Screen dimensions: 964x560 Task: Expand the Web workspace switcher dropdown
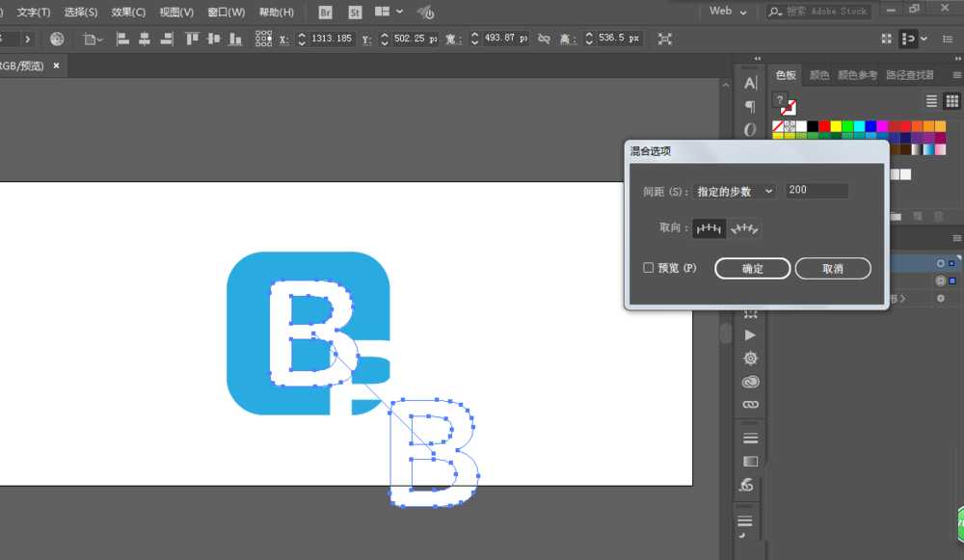click(728, 12)
